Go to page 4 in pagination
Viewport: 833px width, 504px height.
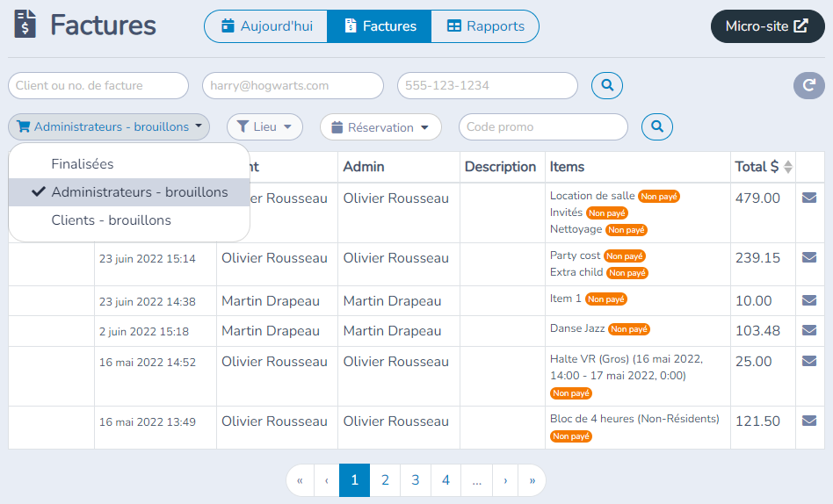coord(445,480)
